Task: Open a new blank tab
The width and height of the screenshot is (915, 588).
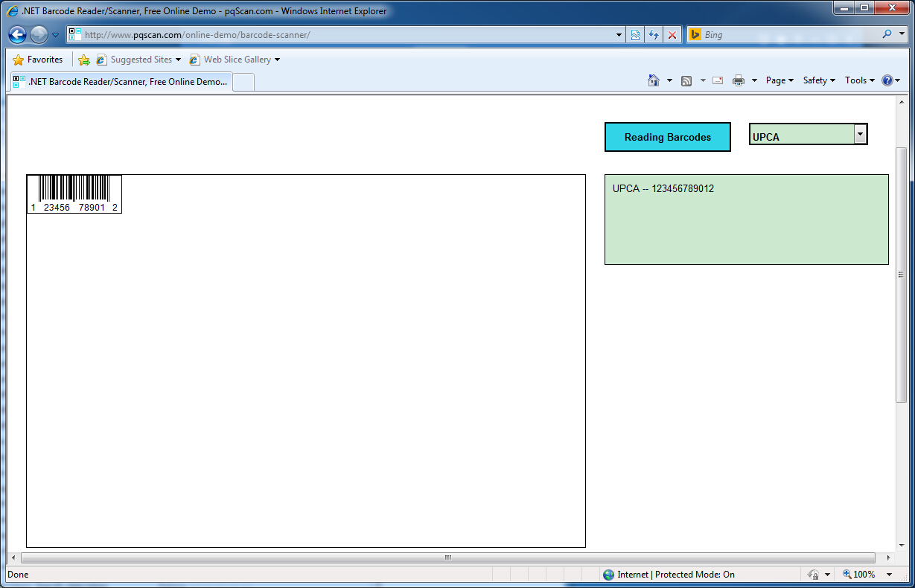Action: [244, 82]
